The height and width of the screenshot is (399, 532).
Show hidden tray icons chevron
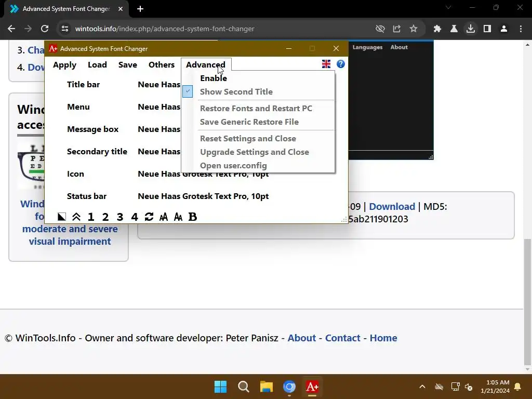[x=422, y=387]
